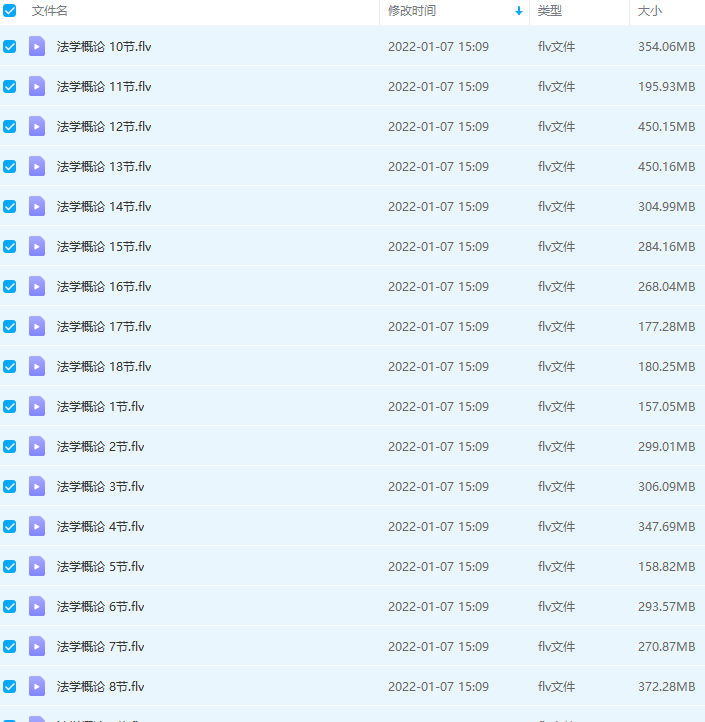Screen dimensions: 705x722
Task: Open file name 法学概论 5节.flv
Action: [x=100, y=567]
